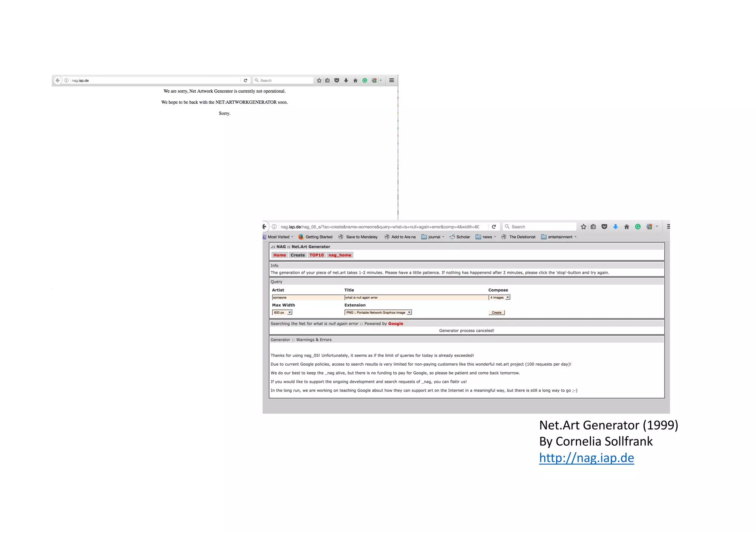Expand the news bookmarks folder
Screen dimensions: 756x534
pos(486,237)
